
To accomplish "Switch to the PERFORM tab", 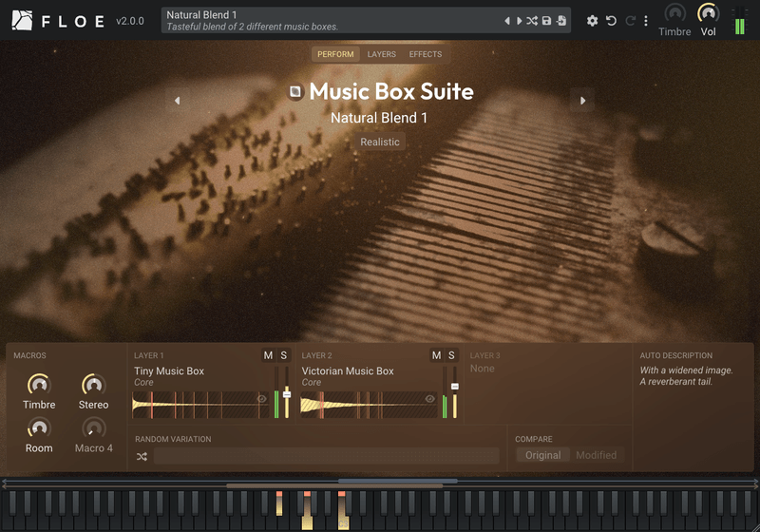I will point(335,54).
